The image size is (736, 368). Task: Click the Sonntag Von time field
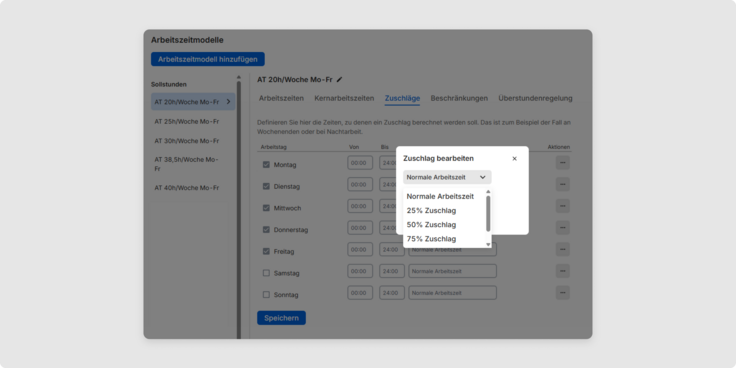click(360, 292)
